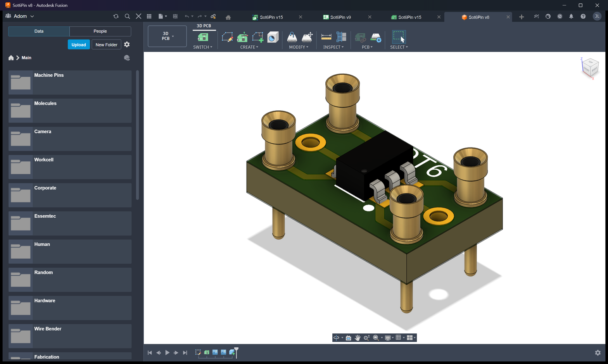Search the data panel
This screenshot has height=364, width=608.
click(x=127, y=16)
